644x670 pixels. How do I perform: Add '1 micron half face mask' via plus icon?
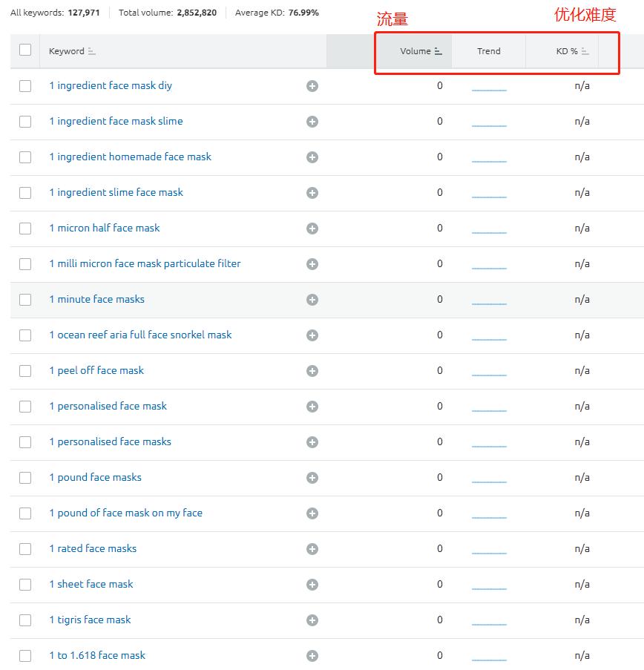tap(312, 229)
